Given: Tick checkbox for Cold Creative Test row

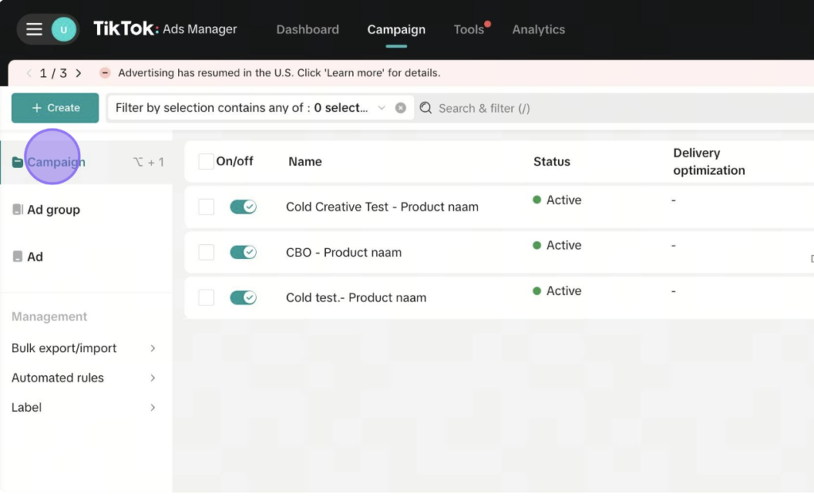Looking at the screenshot, I should tap(206, 207).
